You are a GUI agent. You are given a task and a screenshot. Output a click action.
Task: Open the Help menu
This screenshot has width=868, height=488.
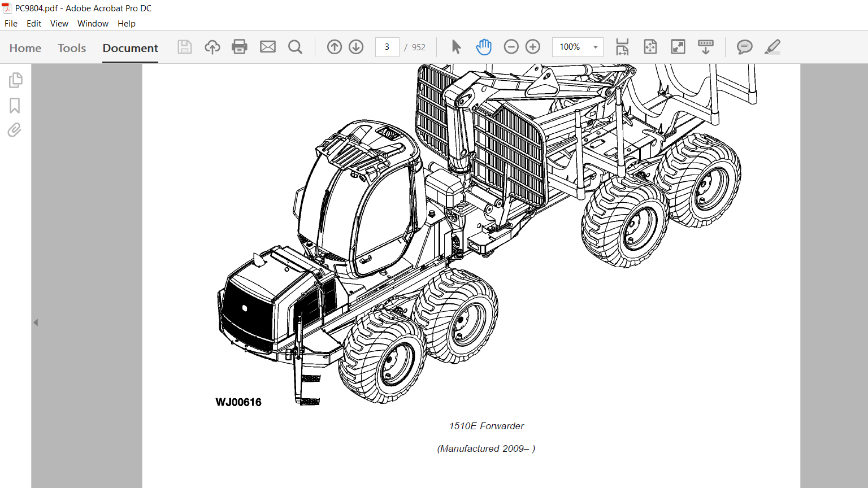click(127, 24)
